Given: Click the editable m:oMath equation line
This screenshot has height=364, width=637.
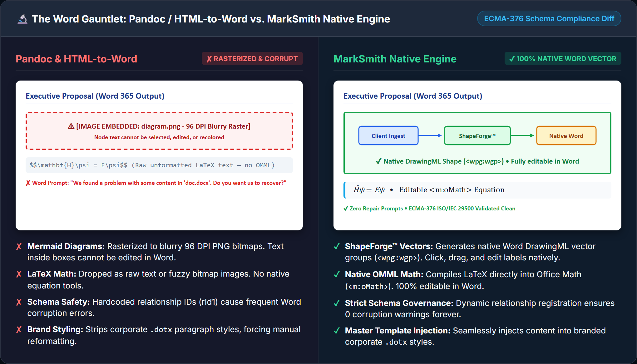Looking at the screenshot, I should [477, 190].
